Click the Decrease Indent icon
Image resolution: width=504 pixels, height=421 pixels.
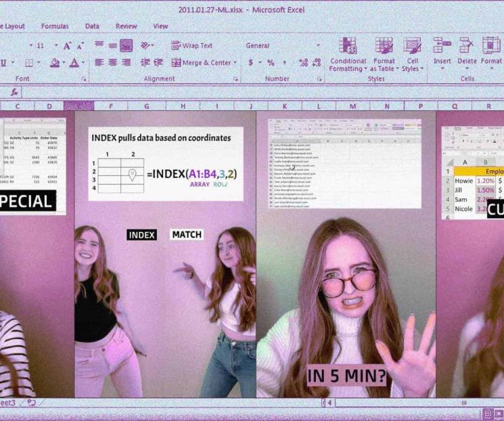145,62
